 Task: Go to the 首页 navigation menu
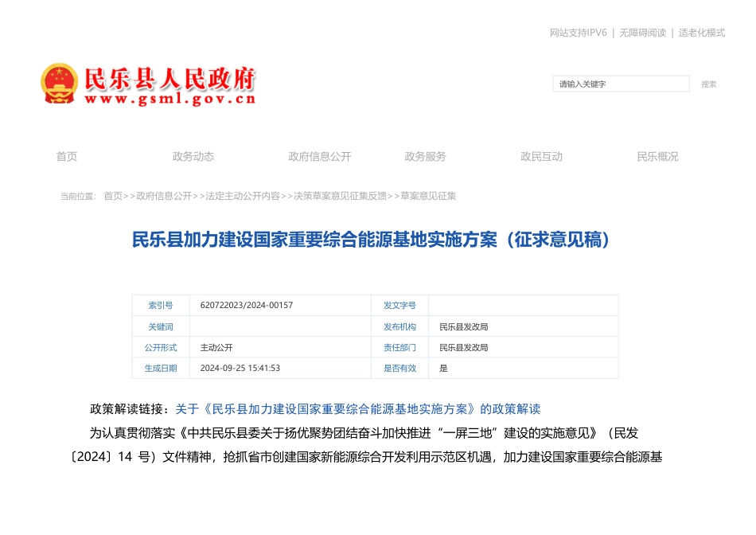(x=67, y=157)
